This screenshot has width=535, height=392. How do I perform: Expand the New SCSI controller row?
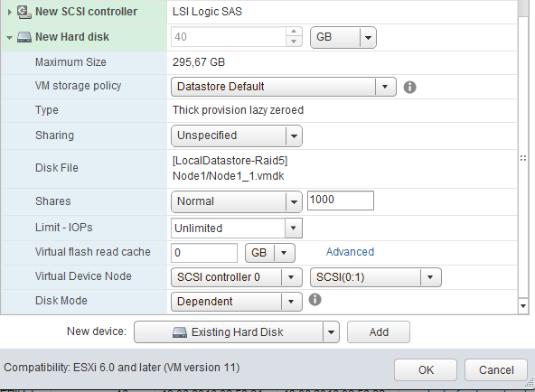10,12
